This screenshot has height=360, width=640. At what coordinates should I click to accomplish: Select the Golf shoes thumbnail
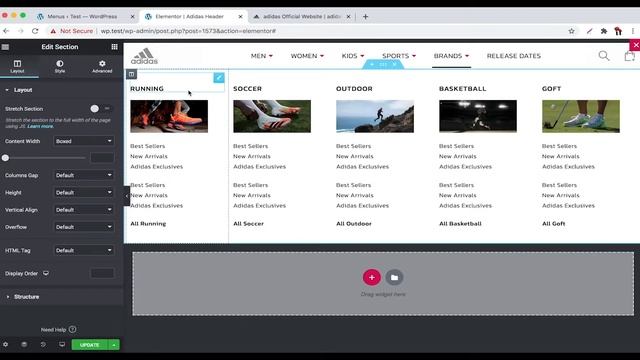[x=581, y=116]
